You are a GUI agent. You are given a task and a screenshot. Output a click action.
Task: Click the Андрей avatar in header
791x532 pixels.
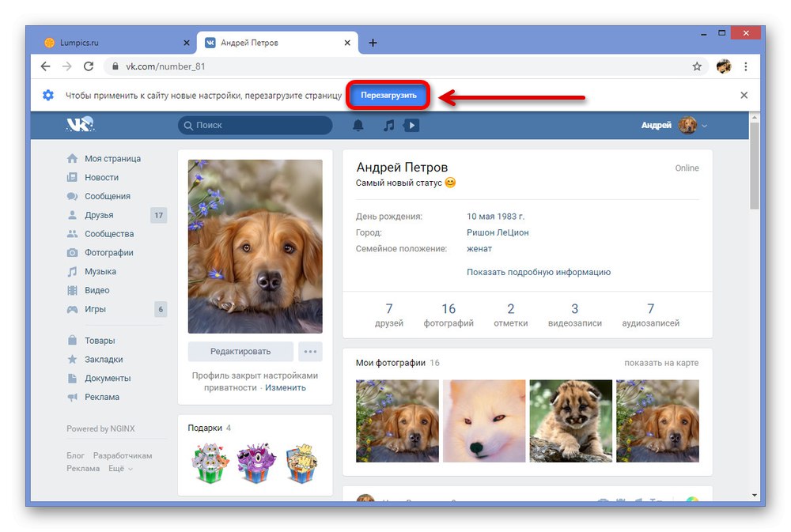pyautogui.click(x=687, y=125)
